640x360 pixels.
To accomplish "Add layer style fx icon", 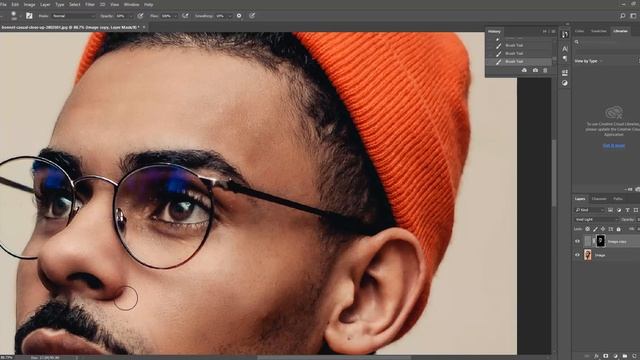I will pos(596,356).
